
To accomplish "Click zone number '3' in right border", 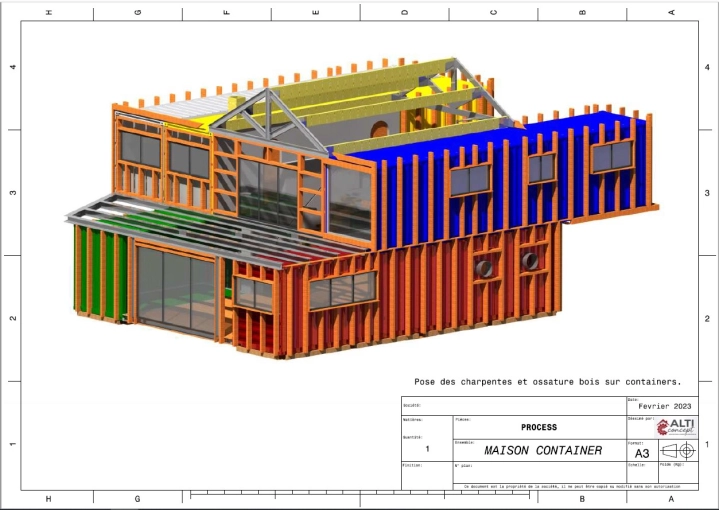I will click(708, 193).
